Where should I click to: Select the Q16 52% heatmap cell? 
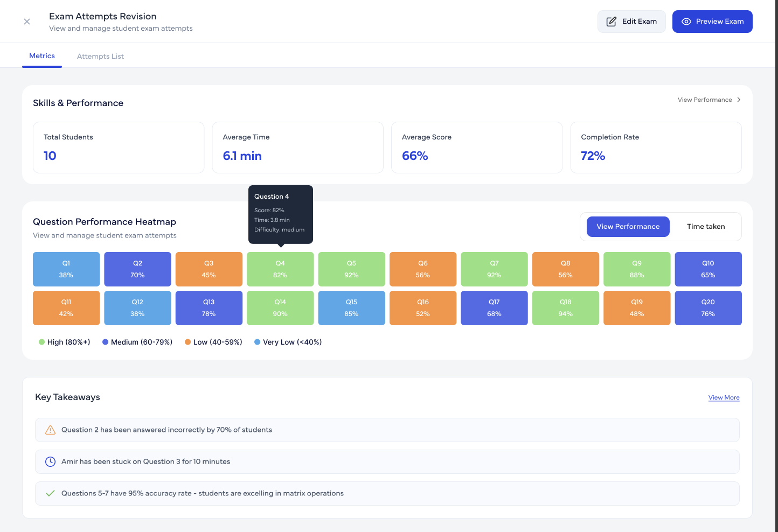tap(423, 308)
